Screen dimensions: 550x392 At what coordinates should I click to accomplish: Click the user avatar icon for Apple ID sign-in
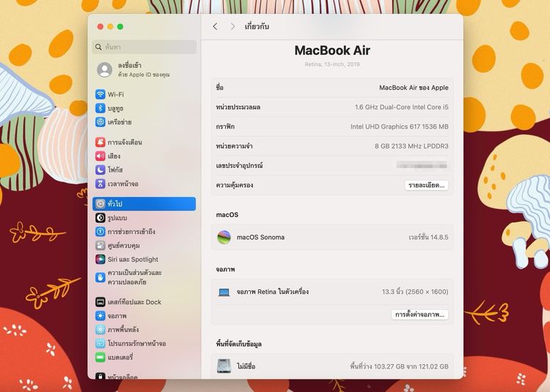pyautogui.click(x=105, y=70)
